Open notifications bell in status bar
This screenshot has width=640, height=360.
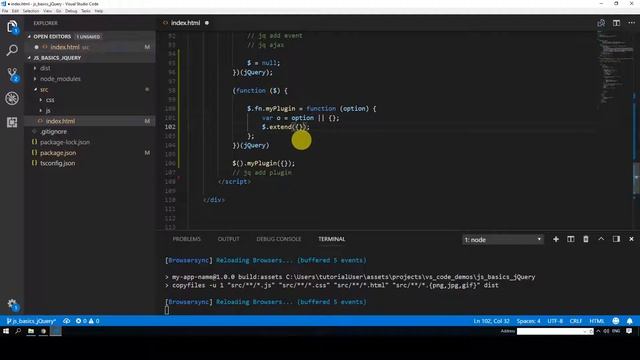629,321
